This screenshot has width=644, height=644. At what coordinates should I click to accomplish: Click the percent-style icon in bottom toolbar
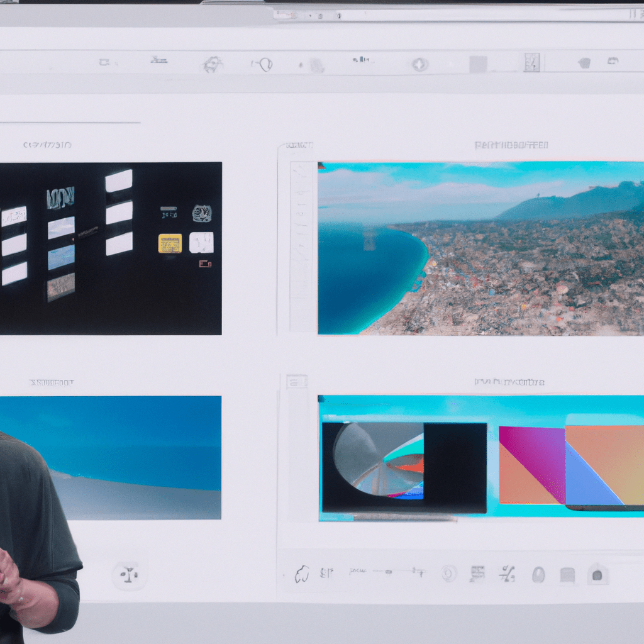508,574
